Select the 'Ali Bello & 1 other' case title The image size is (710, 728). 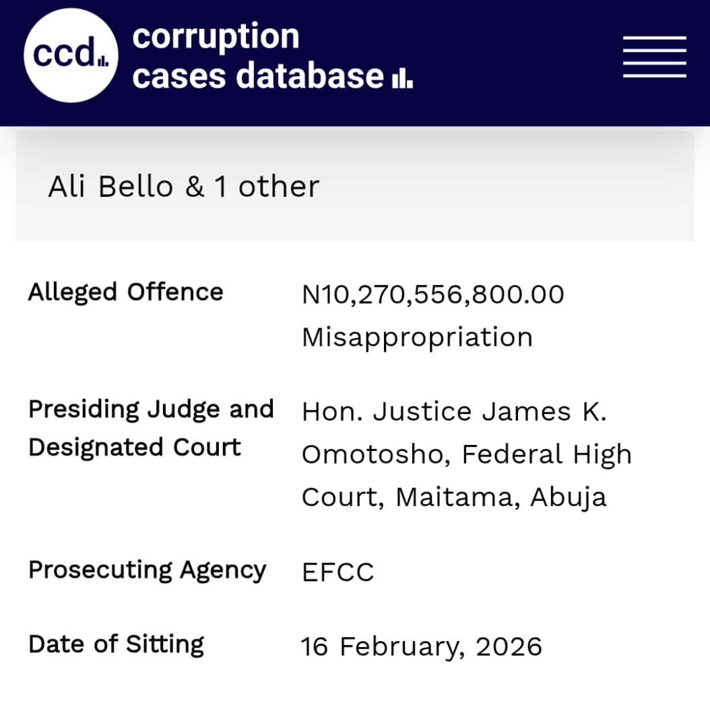pyautogui.click(x=183, y=187)
